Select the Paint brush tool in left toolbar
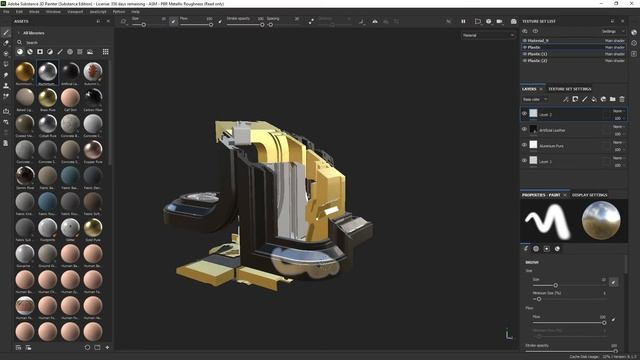The image size is (640, 360). tap(6, 33)
